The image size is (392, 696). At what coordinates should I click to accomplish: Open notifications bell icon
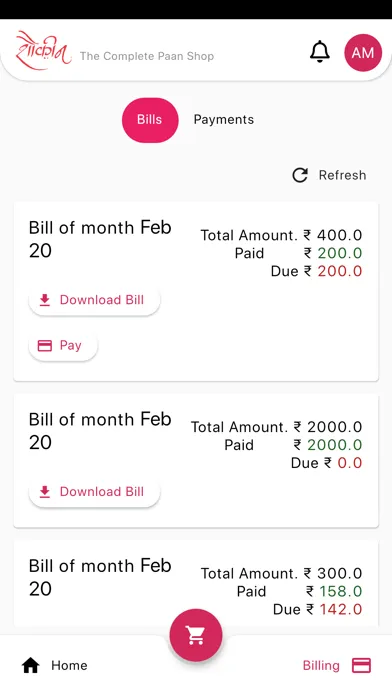point(320,52)
